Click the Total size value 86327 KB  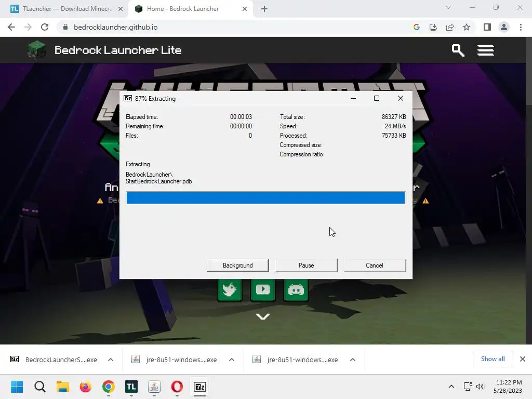[x=394, y=117]
